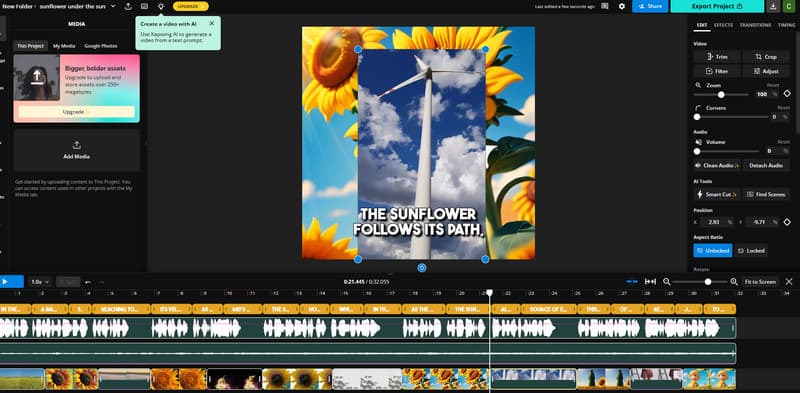Image resolution: width=800 pixels, height=393 pixels.
Task: Play the video with the blue play button
Action: click(x=12, y=282)
